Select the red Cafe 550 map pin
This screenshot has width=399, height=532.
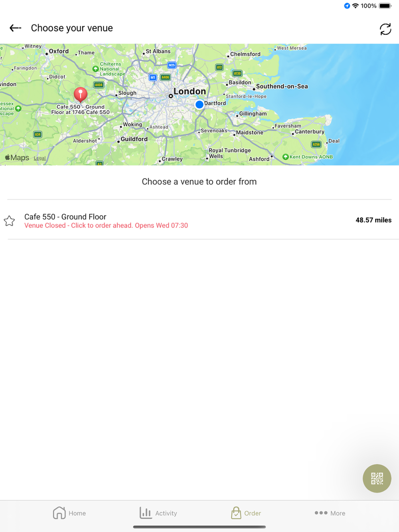[x=81, y=95]
